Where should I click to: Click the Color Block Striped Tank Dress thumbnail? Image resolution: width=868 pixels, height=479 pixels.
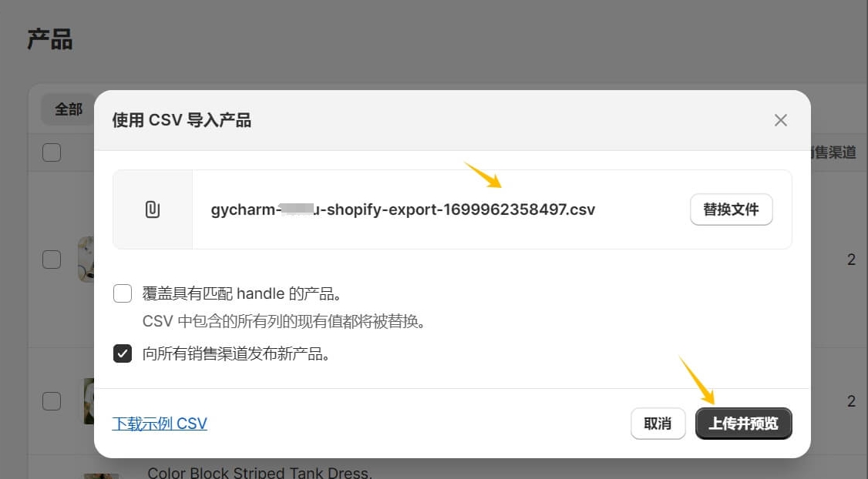tap(101, 476)
